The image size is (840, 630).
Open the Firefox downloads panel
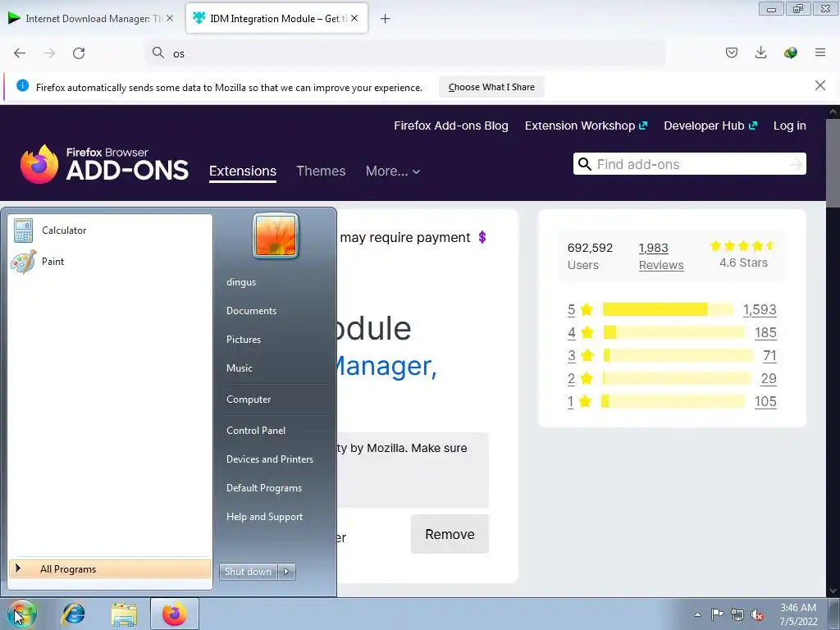point(760,52)
